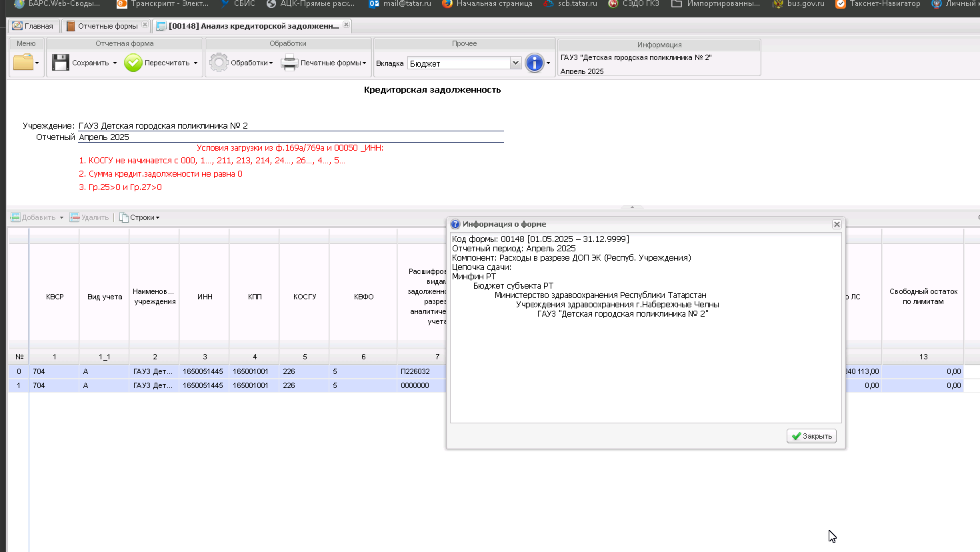Expand the Пересчитать dropdown arrow
Image resolution: width=980 pixels, height=552 pixels.
195,63
